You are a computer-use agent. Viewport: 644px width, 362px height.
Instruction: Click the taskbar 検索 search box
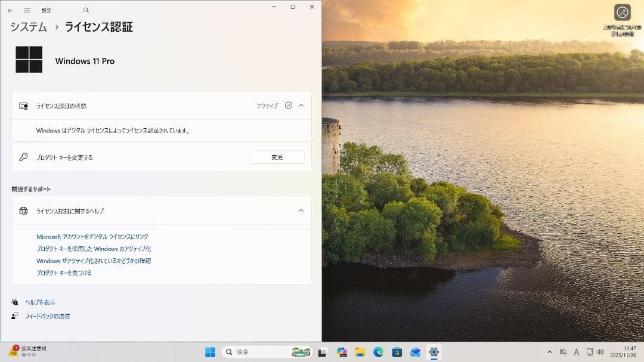256,352
